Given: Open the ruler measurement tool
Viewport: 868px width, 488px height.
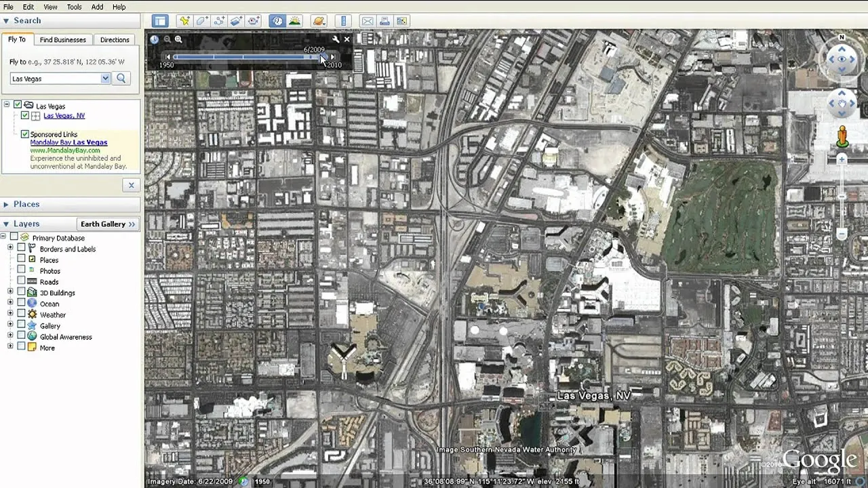Looking at the screenshot, I should coord(343,21).
